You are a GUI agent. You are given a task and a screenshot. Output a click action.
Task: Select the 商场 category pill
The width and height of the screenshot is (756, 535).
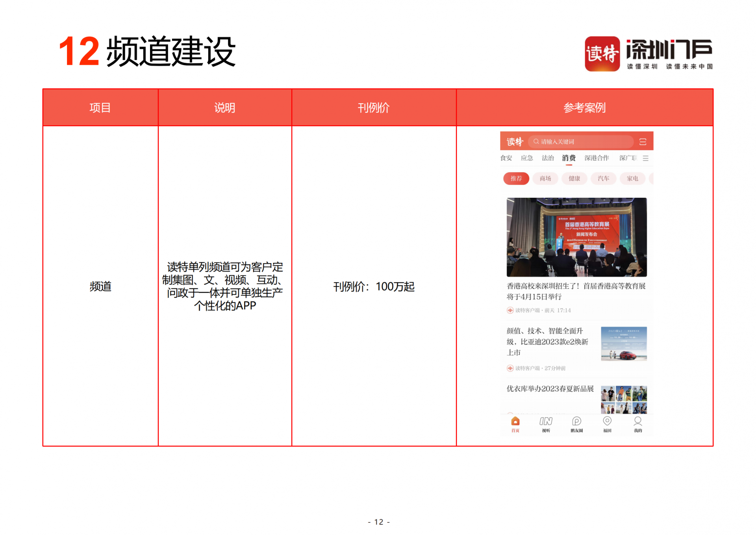click(x=545, y=178)
